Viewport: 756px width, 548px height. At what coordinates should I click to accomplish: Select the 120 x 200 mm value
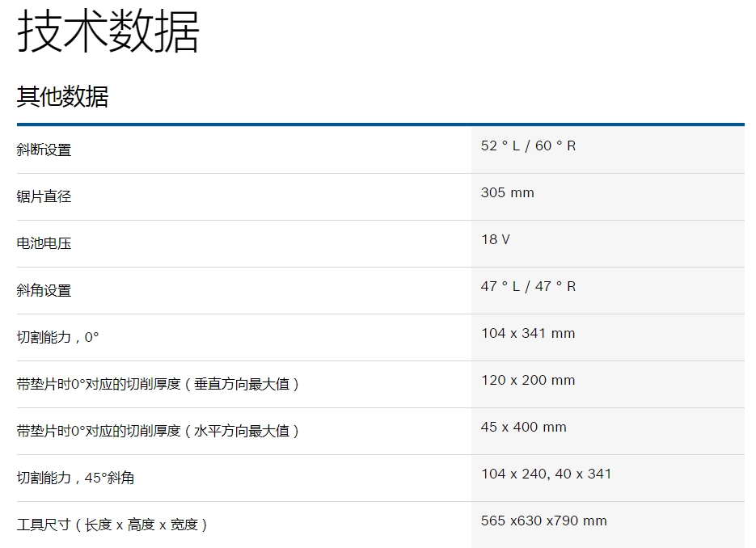point(527,381)
